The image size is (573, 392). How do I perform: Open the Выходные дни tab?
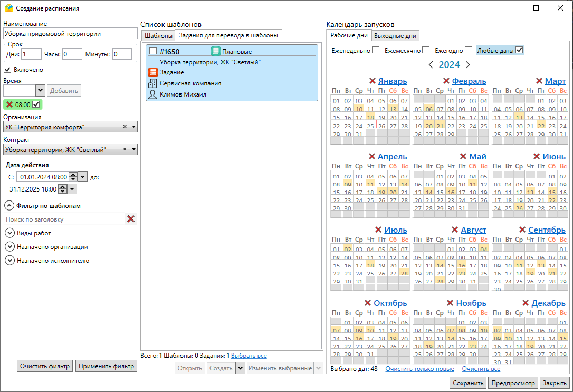coord(395,36)
